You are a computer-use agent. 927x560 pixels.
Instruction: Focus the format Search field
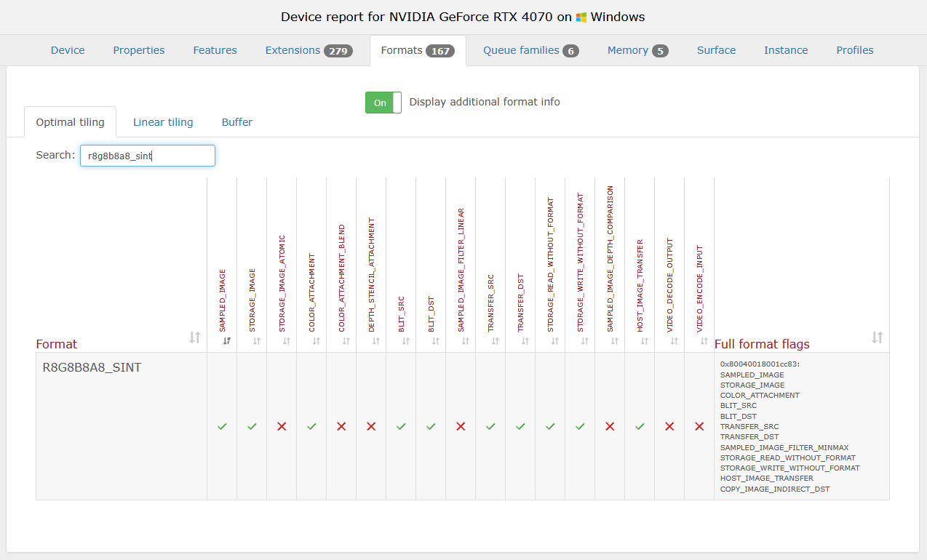coord(148,156)
